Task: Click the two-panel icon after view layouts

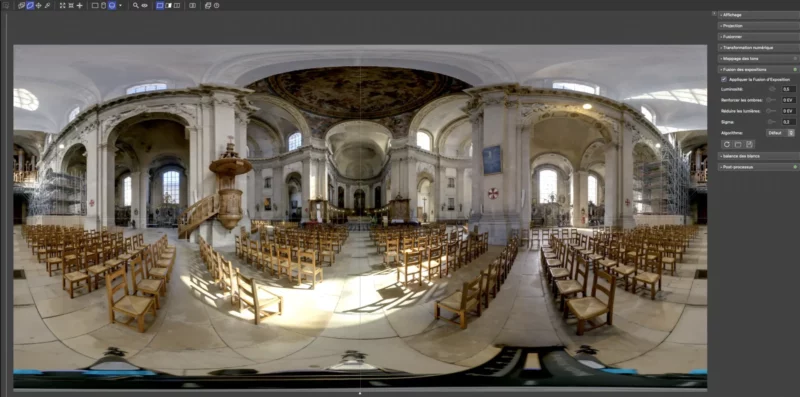Action: tap(192, 6)
